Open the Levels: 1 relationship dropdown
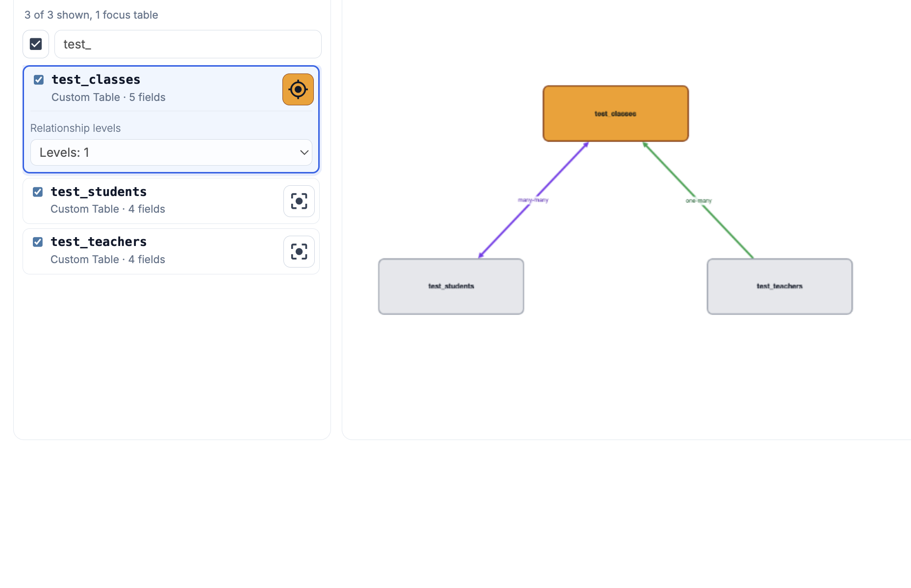Image resolution: width=911 pixels, height=588 pixels. point(171,152)
